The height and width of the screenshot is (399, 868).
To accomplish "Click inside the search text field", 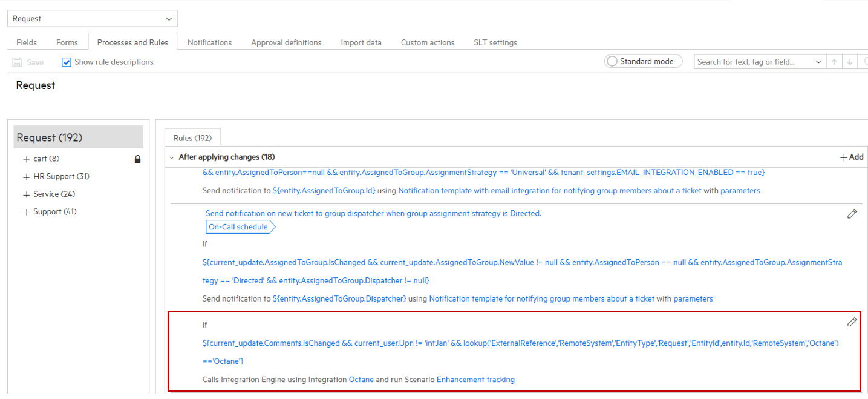I will (750, 61).
